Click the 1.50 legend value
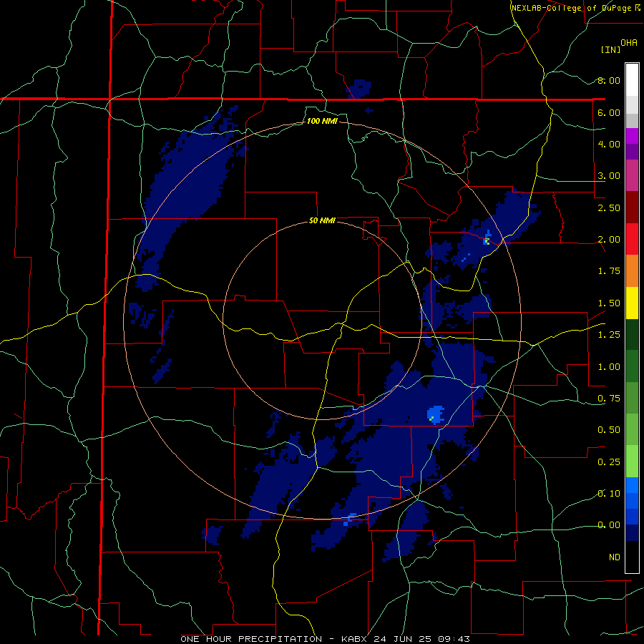Image resolution: width=644 pixels, height=644 pixels. tap(609, 303)
